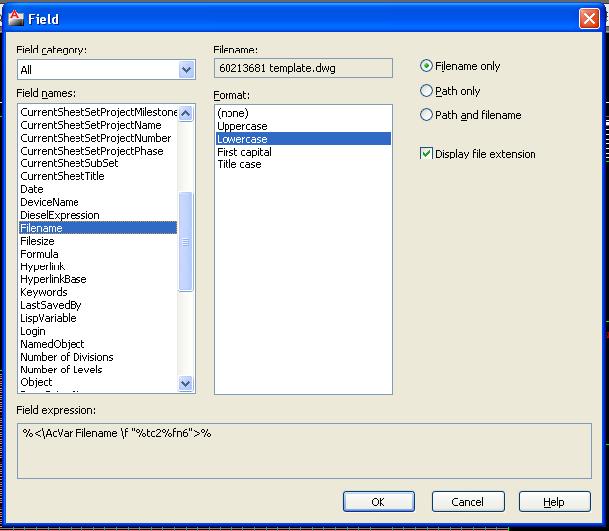Click the Cancel button
The width and height of the screenshot is (609, 531).
[468, 502]
